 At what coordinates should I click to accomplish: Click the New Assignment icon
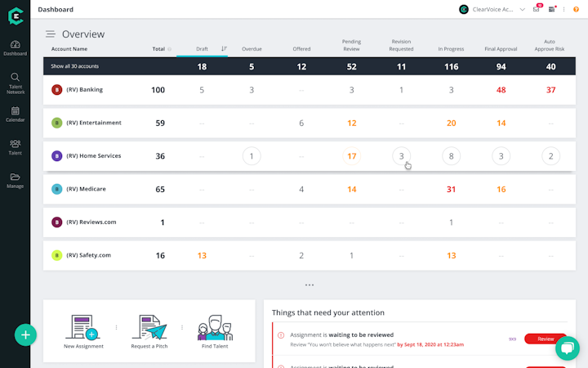pyautogui.click(x=83, y=327)
